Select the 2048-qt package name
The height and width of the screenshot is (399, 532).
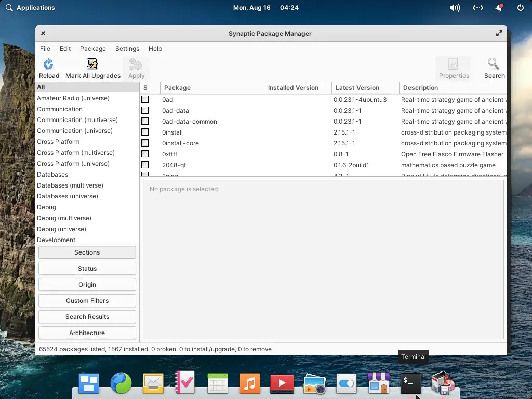click(x=174, y=165)
